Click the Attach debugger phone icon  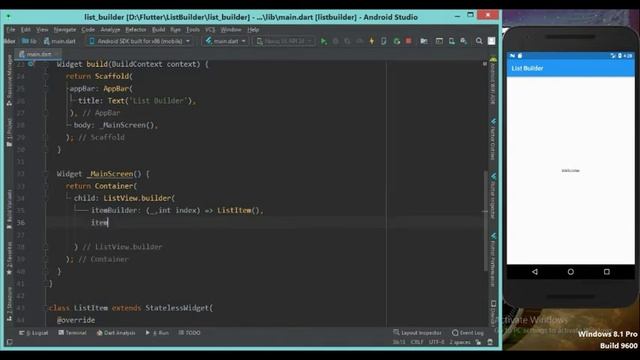tap(384, 41)
